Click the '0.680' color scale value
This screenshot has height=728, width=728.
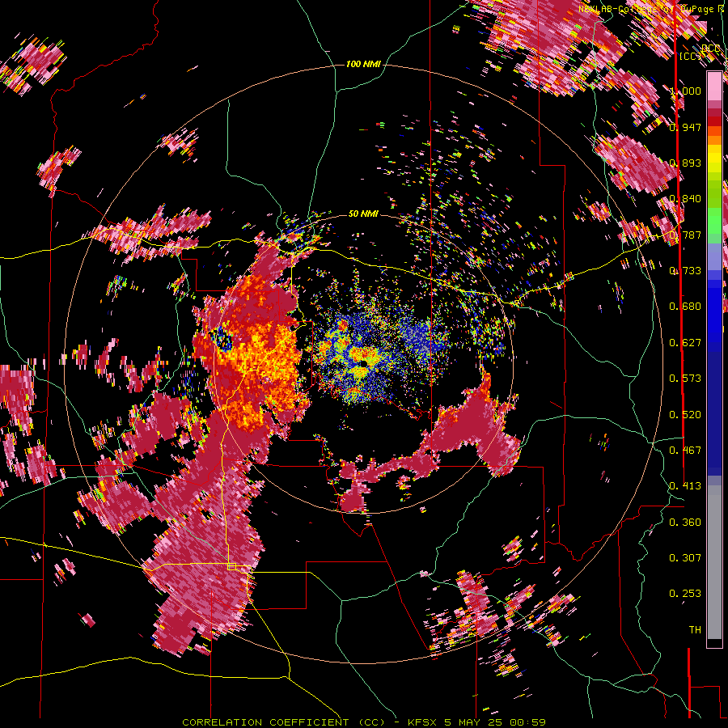click(x=685, y=307)
